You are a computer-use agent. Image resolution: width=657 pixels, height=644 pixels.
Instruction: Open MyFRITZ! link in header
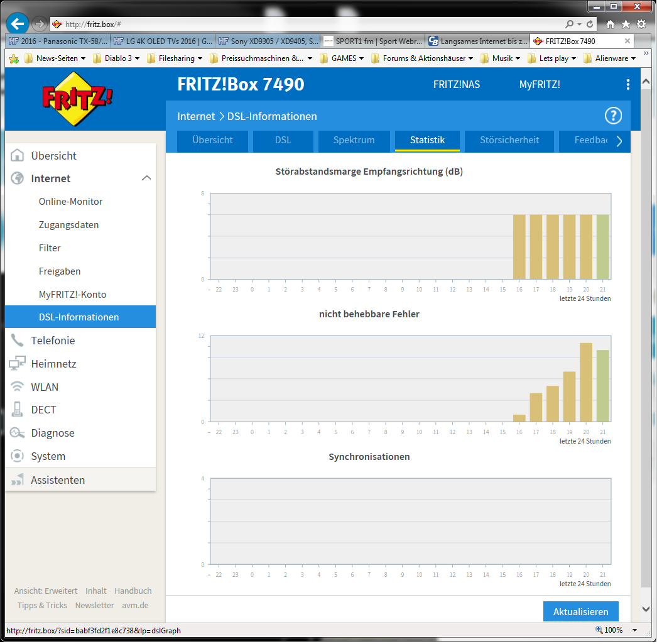pyautogui.click(x=540, y=85)
